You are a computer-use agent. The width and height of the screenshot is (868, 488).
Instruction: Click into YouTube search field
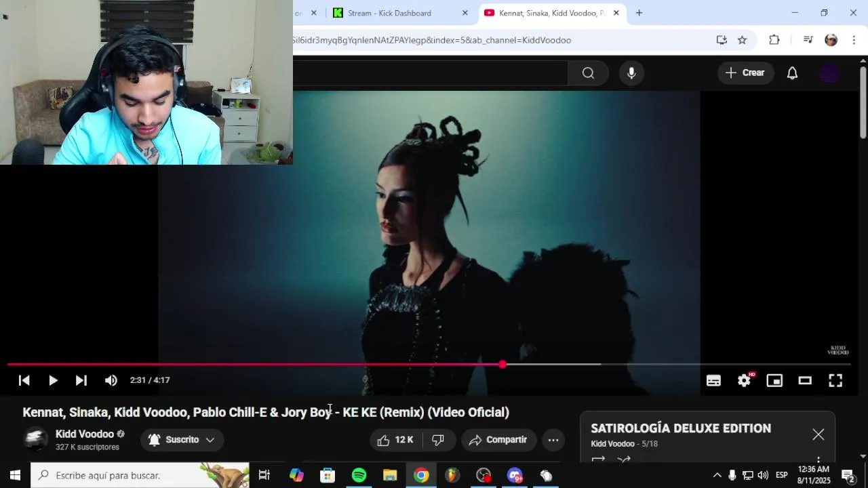(x=430, y=73)
